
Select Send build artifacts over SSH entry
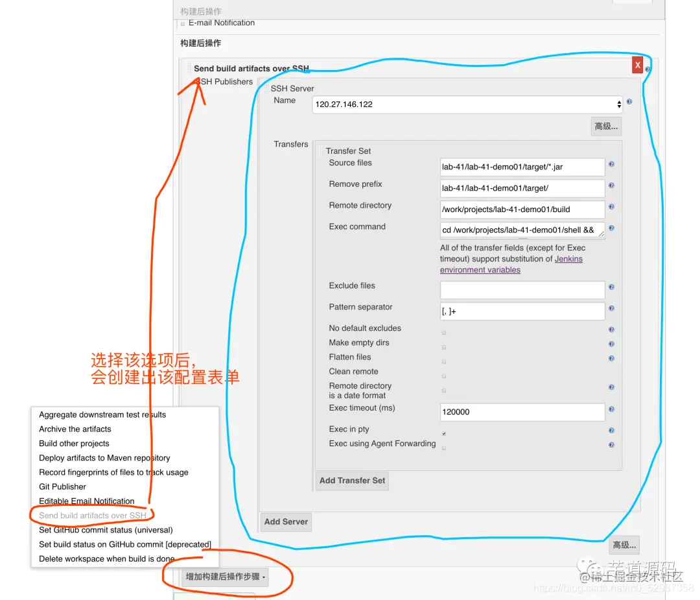tap(93, 516)
